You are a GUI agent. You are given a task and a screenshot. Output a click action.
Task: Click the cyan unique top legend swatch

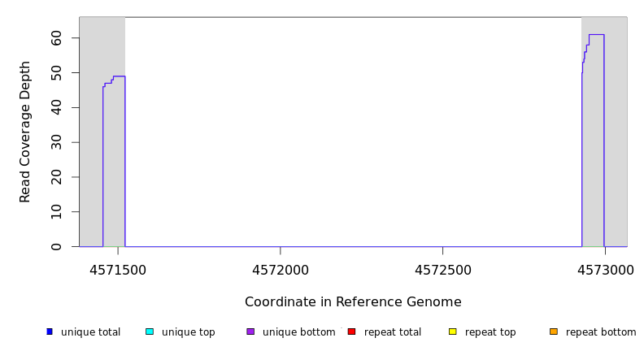pyautogui.click(x=150, y=331)
